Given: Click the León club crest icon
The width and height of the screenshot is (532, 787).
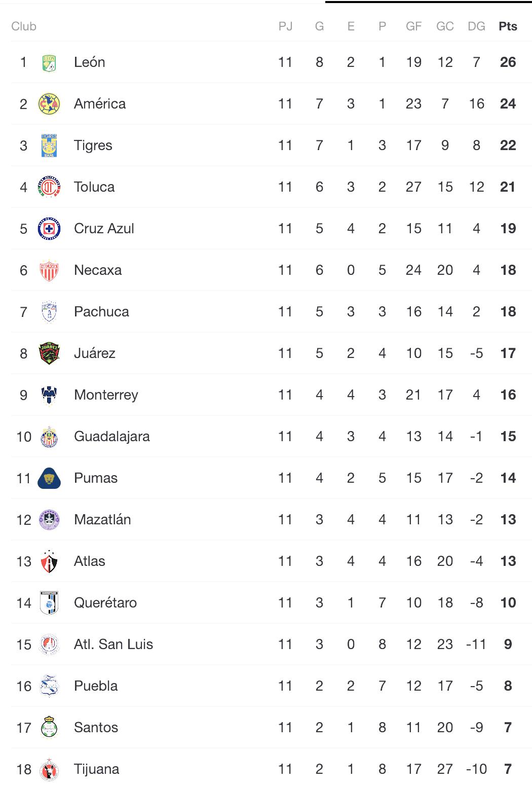Looking at the screenshot, I should [x=49, y=62].
